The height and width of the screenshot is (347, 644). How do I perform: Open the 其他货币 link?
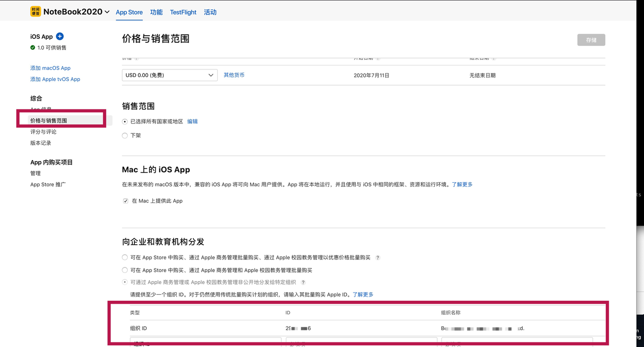coord(234,75)
